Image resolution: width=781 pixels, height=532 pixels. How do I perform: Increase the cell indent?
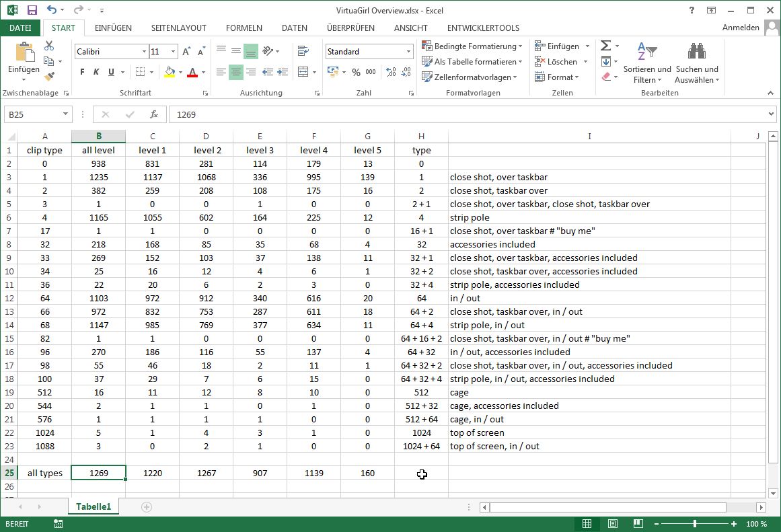click(x=283, y=72)
